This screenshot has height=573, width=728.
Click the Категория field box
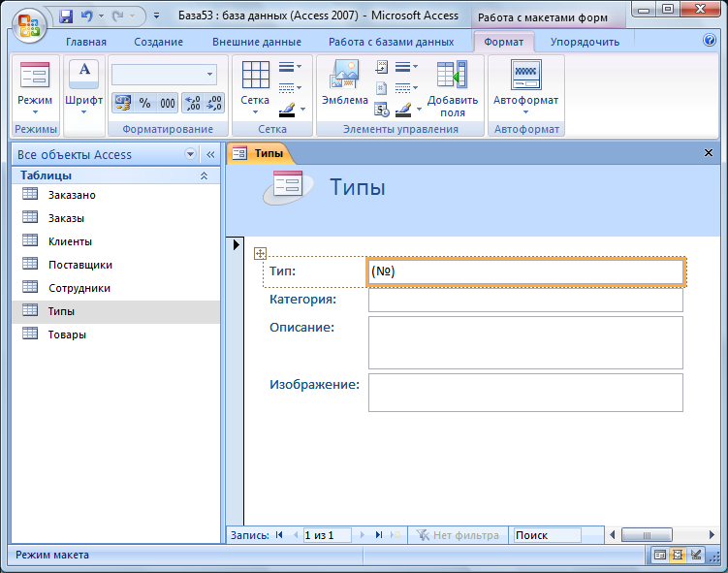coord(525,300)
